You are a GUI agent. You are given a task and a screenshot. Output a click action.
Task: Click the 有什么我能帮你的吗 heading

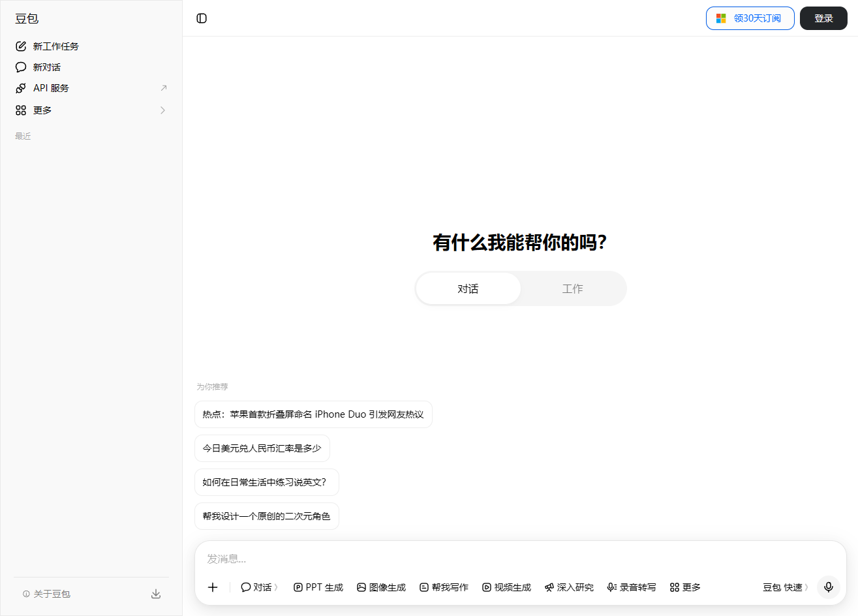520,243
